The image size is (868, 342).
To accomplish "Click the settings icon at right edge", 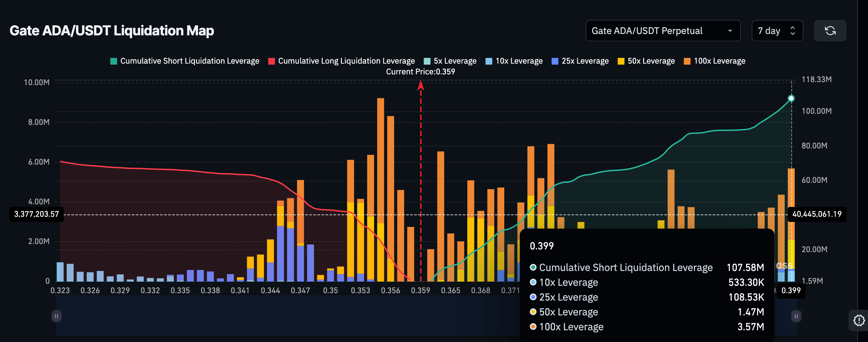I will (859, 320).
